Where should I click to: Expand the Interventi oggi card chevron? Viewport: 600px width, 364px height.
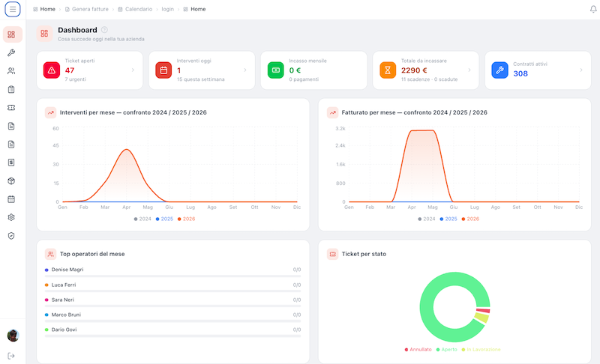click(245, 70)
